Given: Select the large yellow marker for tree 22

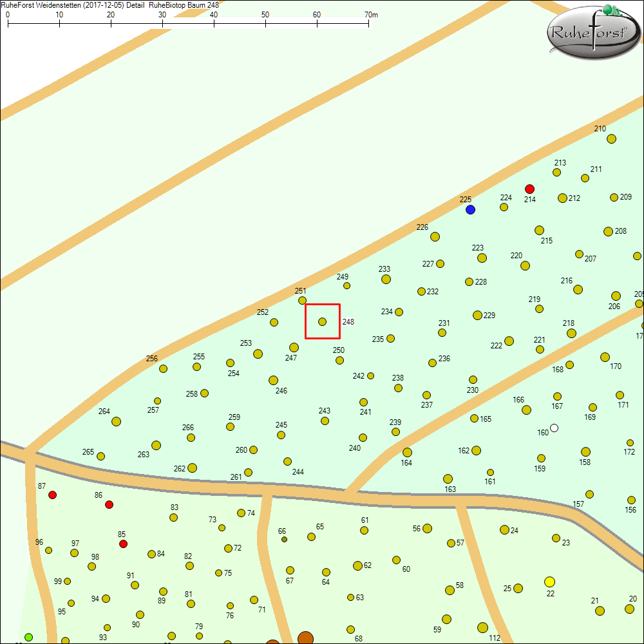Looking at the screenshot, I should [x=548, y=582].
